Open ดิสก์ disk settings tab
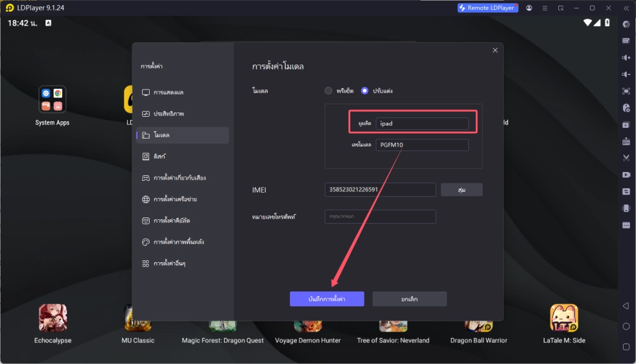 183,157
